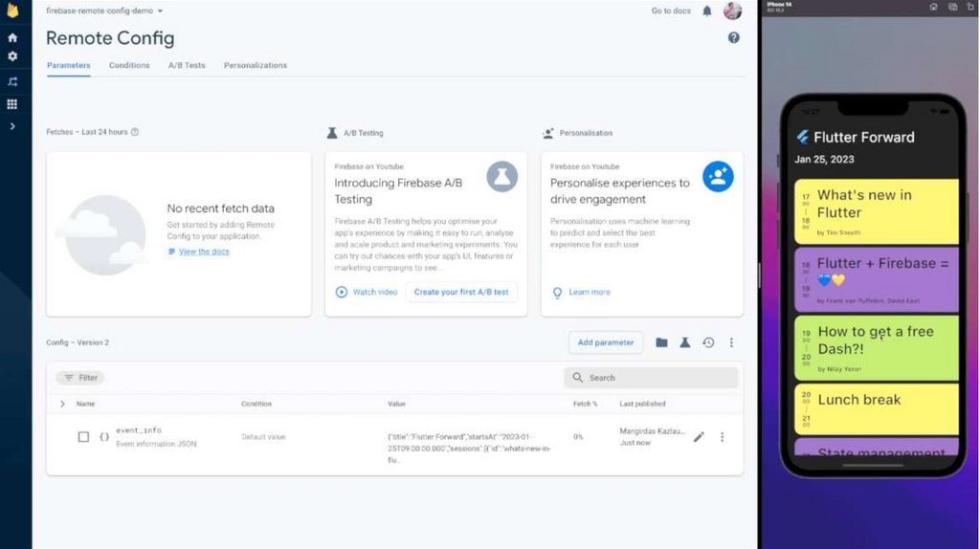Click the Flutter logo in app header
This screenshot has width=980, height=549.
pos(803,137)
